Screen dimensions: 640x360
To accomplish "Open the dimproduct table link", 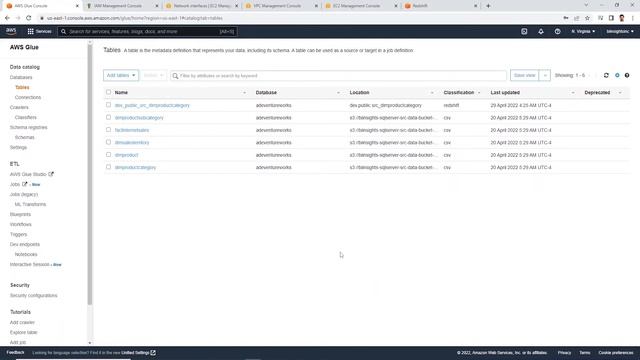I will click(127, 155).
